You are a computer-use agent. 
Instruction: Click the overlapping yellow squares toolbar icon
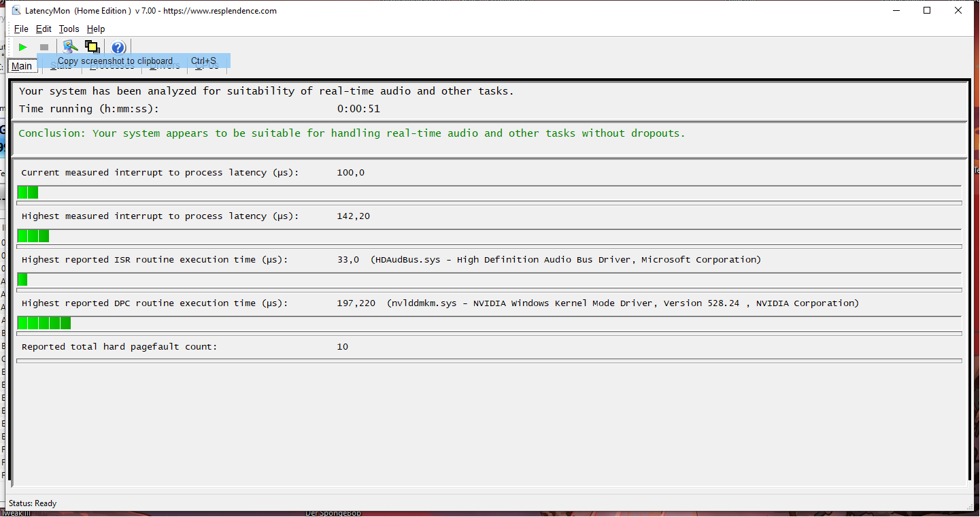92,47
